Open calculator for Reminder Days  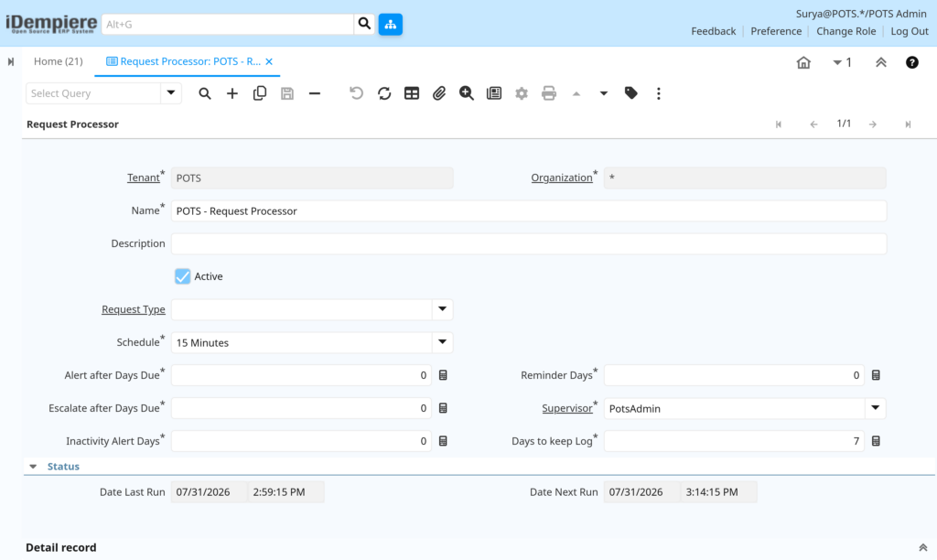coord(876,375)
